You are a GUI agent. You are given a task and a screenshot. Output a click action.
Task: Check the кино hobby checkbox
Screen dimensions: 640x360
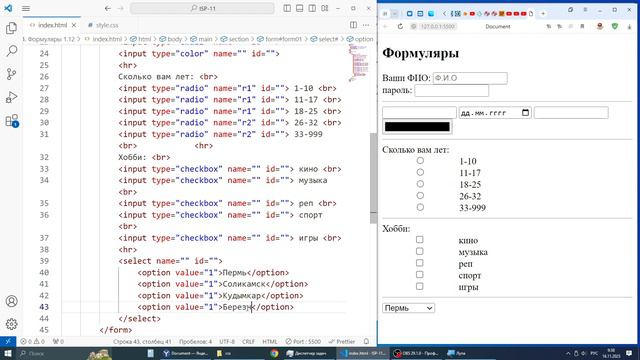420,239
